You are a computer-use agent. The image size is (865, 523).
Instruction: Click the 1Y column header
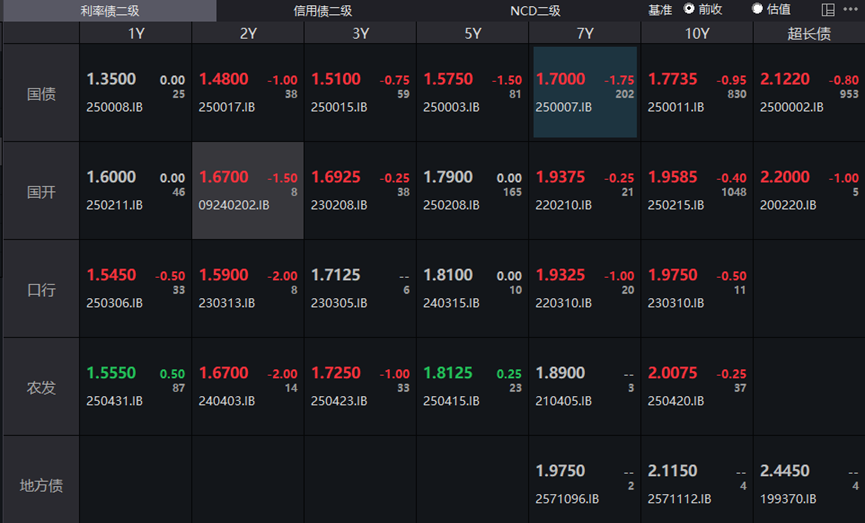coord(136,33)
